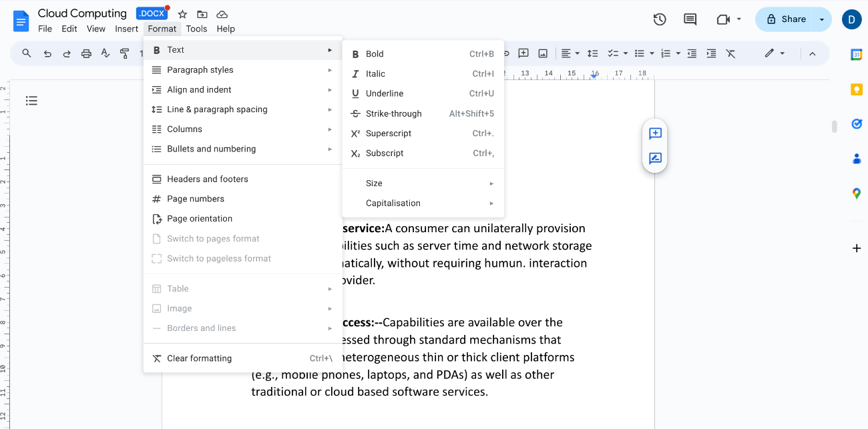Viewport: 868px width, 429px height.
Task: Expand the bulleted list style options
Action: (650, 53)
